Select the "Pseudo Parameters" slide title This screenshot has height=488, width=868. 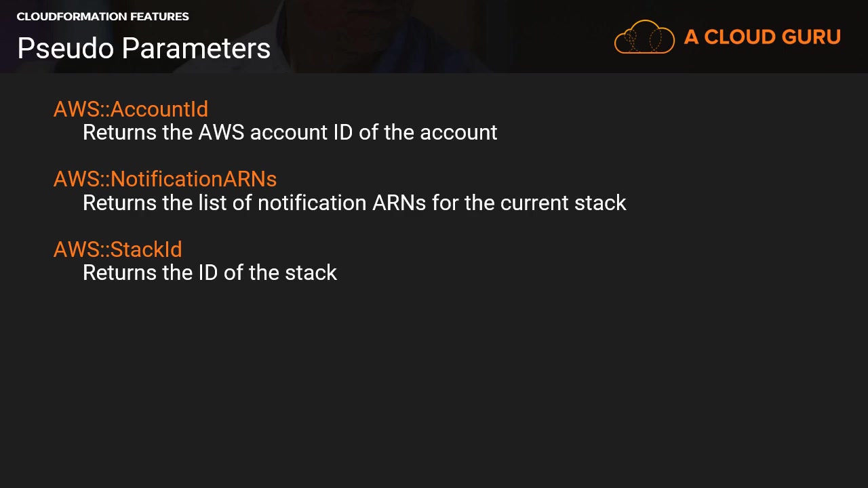pyautogui.click(x=144, y=48)
